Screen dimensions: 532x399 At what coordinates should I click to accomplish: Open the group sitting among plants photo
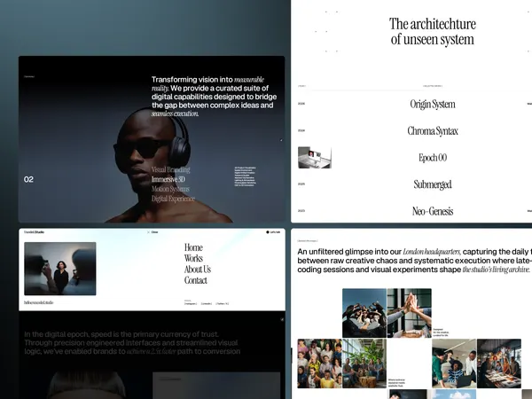point(364,364)
